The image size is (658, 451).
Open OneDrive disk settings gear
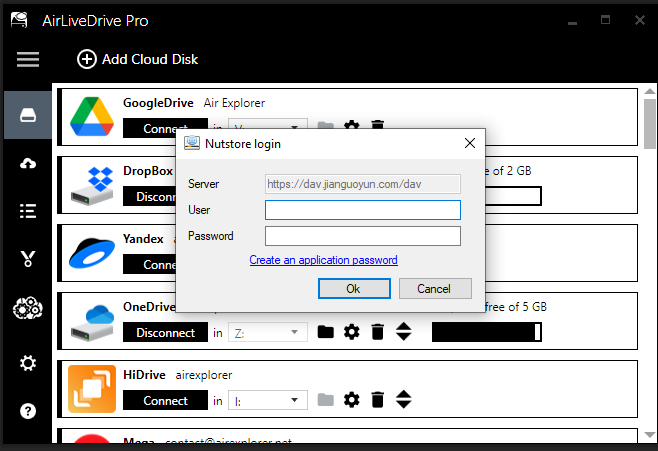(351, 332)
